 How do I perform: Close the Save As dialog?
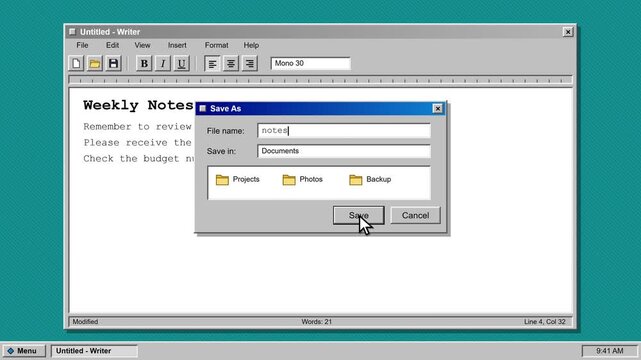click(437, 108)
